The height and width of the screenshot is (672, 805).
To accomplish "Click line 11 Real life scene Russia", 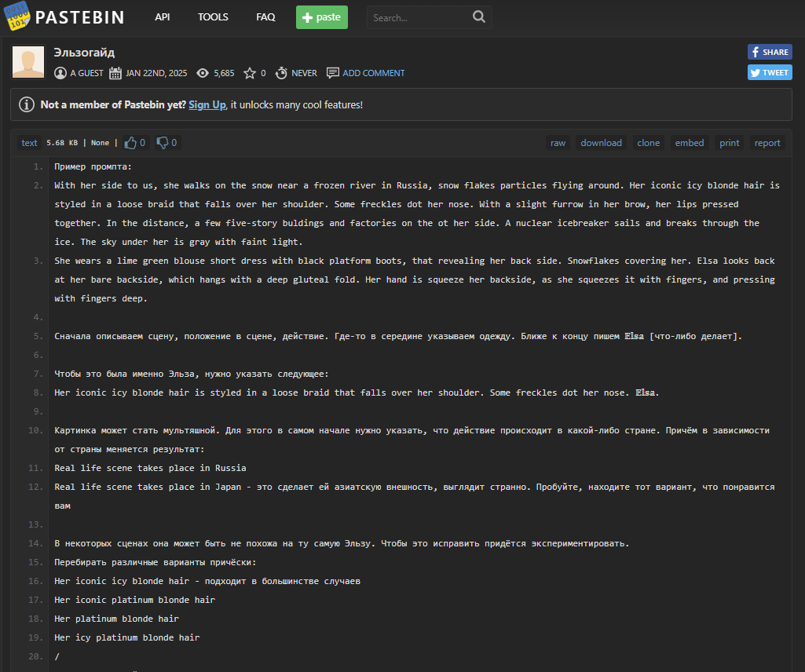I will pyautogui.click(x=150, y=468).
